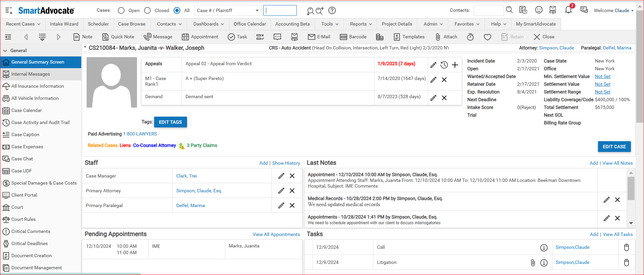Click the stopwatch timer icon
Image resolution: width=644 pixels, height=275 pixels.
point(470,37)
